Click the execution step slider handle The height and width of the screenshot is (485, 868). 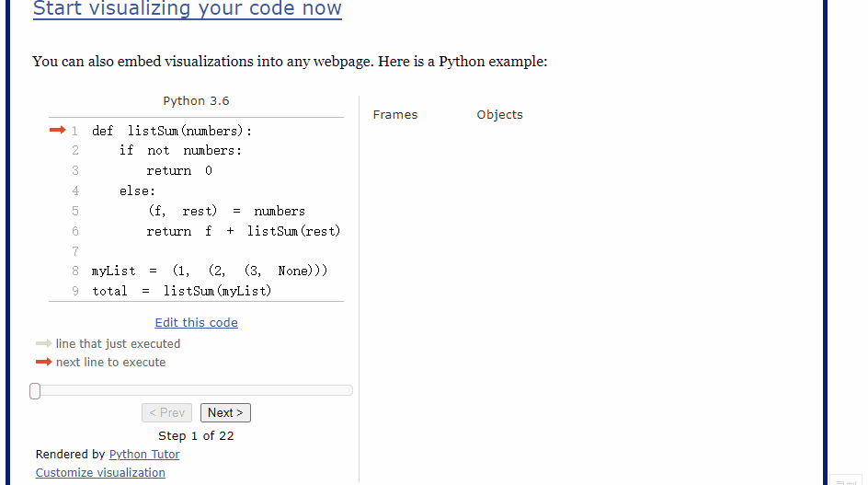[35, 391]
